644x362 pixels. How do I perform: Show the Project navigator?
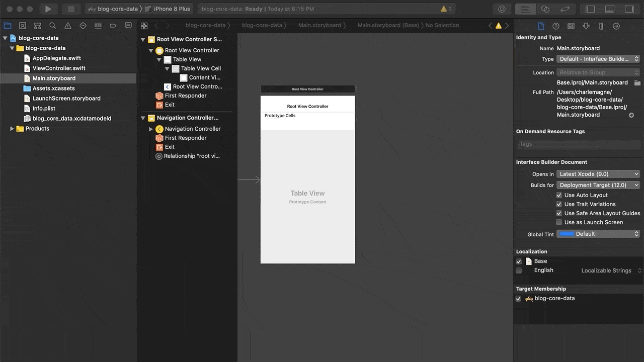8,26
